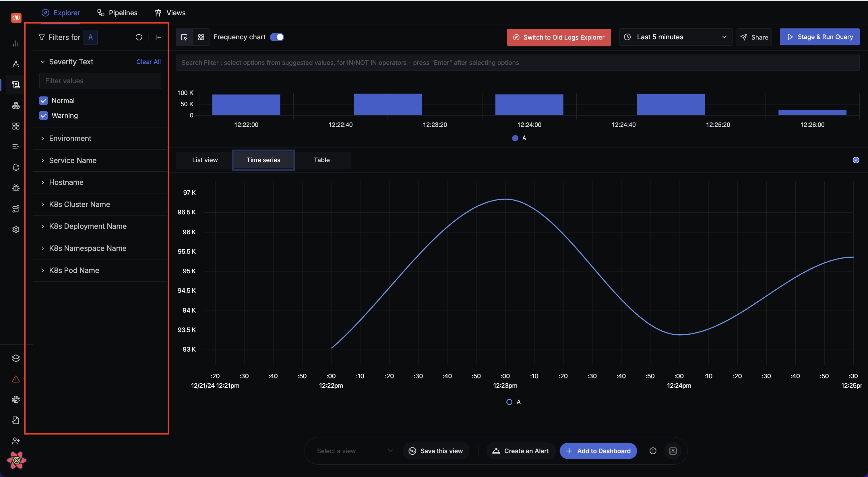
Task: Click Save this view
Action: point(436,451)
